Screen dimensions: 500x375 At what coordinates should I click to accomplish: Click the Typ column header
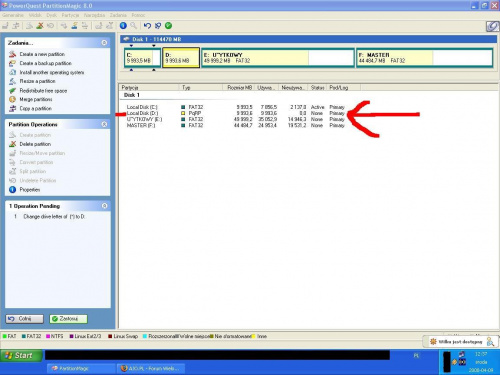click(201, 87)
